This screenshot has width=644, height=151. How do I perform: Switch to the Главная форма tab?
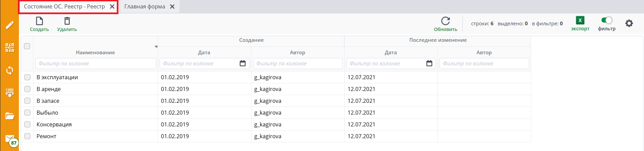click(145, 7)
